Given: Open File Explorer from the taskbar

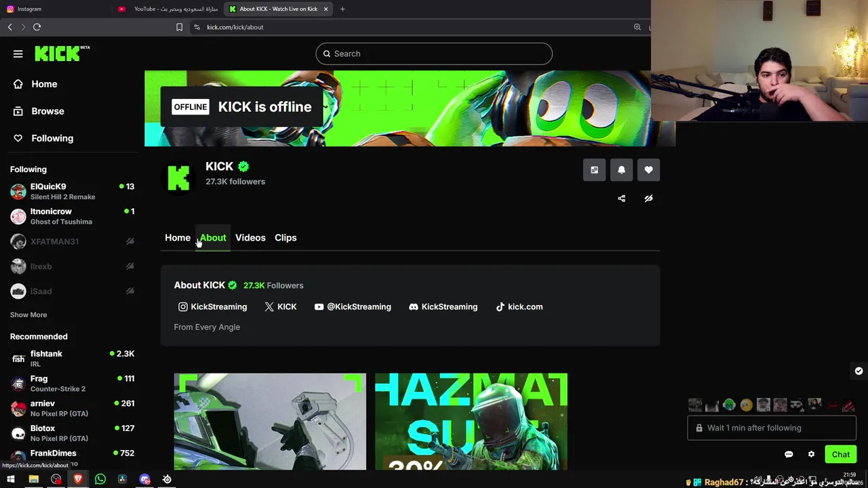Looking at the screenshot, I should click(x=33, y=479).
